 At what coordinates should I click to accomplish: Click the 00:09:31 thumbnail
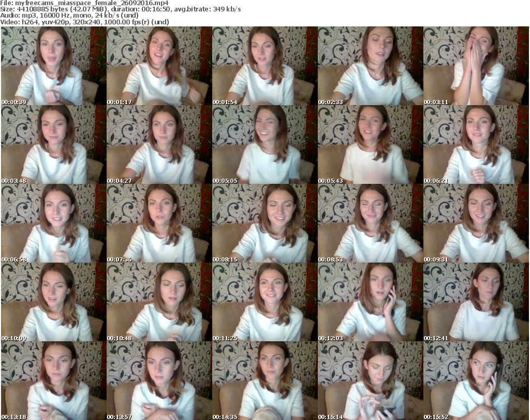[x=476, y=223]
